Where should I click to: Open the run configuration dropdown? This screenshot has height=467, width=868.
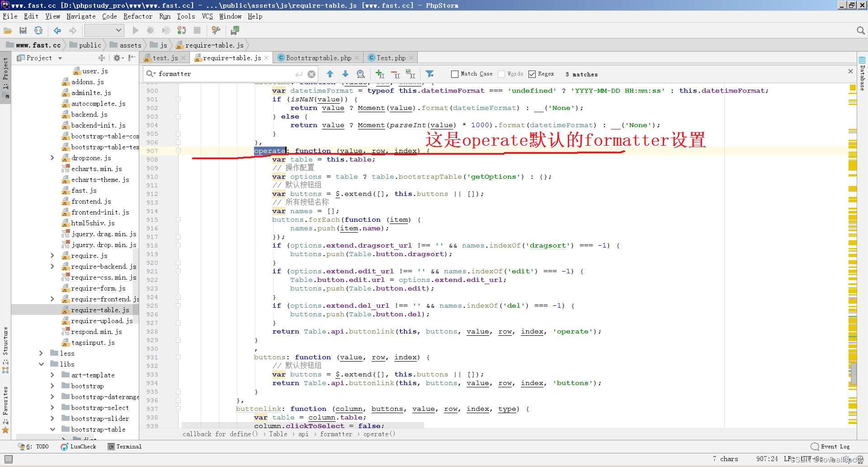point(104,30)
